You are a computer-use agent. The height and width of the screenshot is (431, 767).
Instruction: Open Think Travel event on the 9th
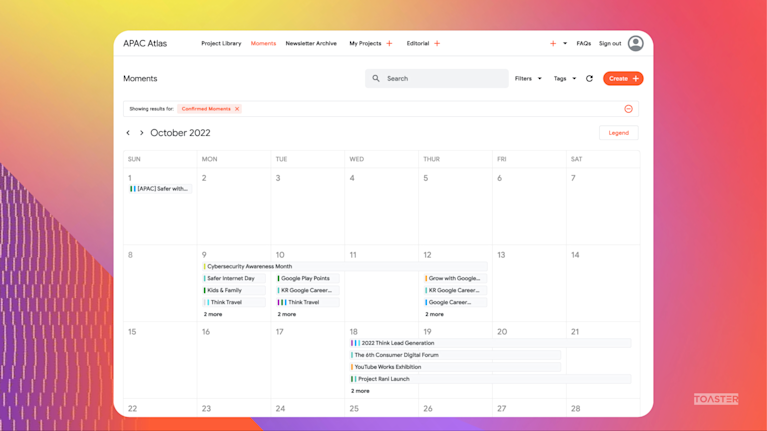point(234,302)
